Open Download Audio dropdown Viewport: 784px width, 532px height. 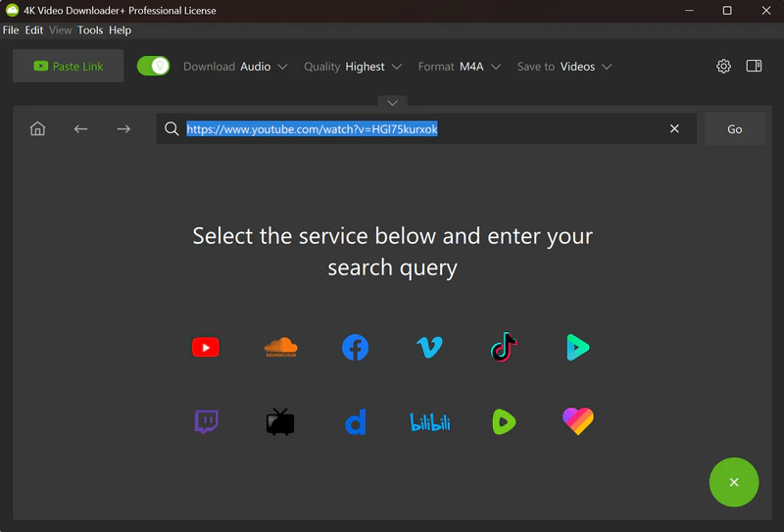pos(235,67)
